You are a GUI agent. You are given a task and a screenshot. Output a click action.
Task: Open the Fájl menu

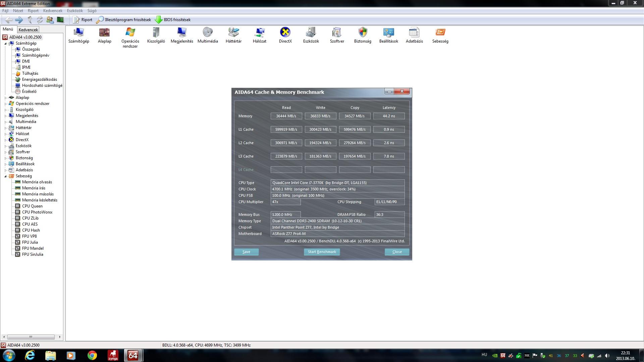coord(5,11)
